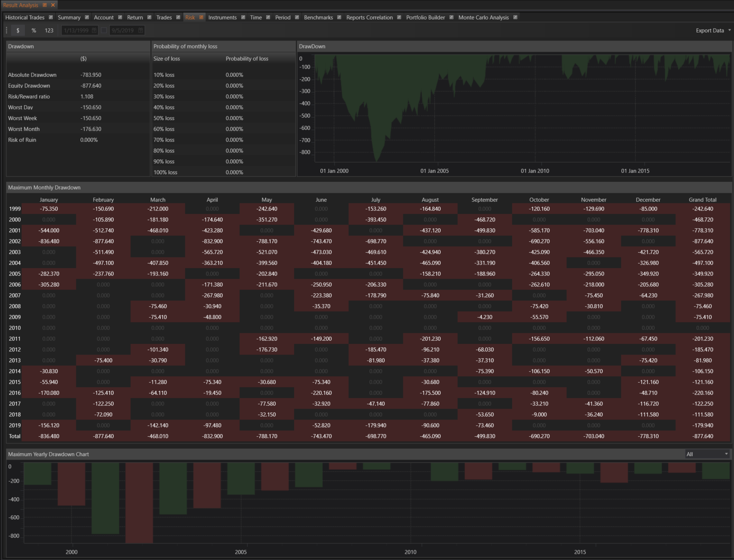Open calendar picker for end date 9/5/2019

tap(141, 30)
